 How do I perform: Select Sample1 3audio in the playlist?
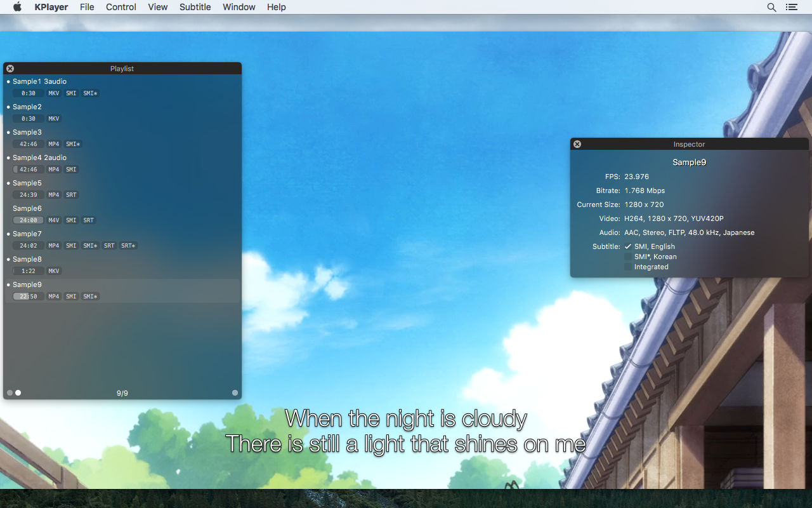(x=122, y=88)
